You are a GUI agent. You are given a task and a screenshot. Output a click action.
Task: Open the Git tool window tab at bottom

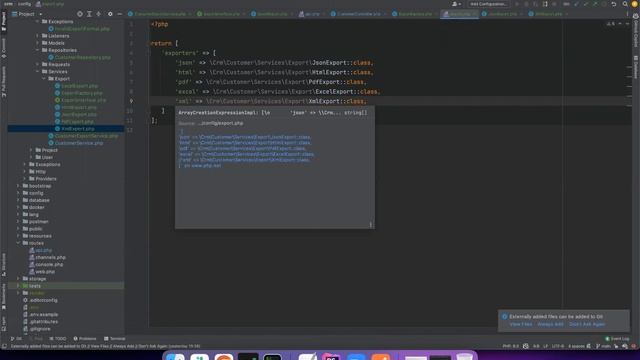tap(16, 339)
